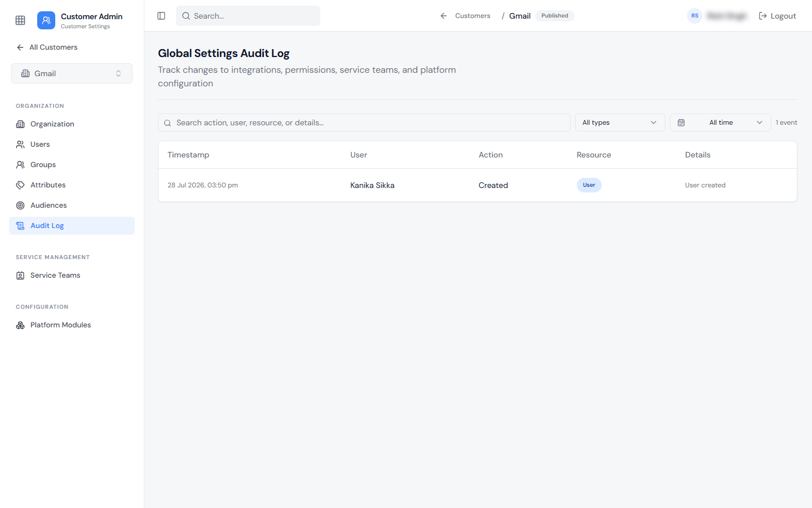Toggle the sidebar panel icon
This screenshot has height=508, width=812.
(x=161, y=16)
